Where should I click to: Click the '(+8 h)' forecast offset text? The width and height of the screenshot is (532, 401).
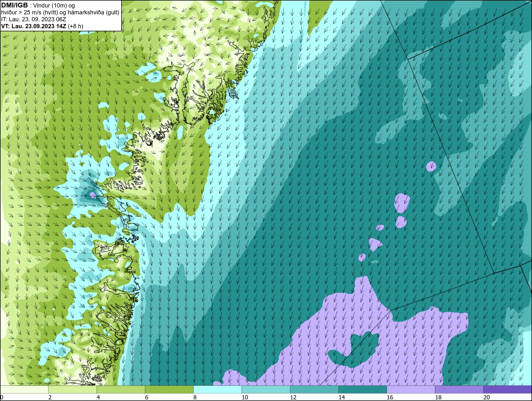pos(76,26)
